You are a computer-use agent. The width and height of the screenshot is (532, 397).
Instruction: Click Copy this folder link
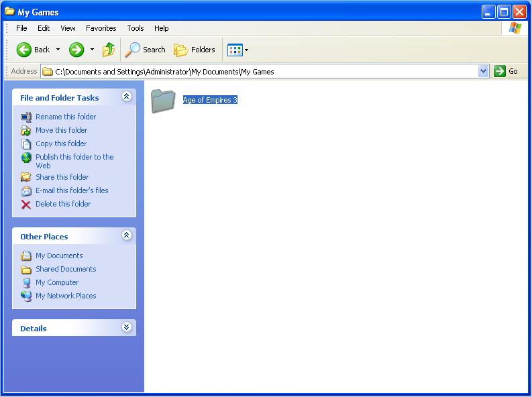[x=61, y=144]
